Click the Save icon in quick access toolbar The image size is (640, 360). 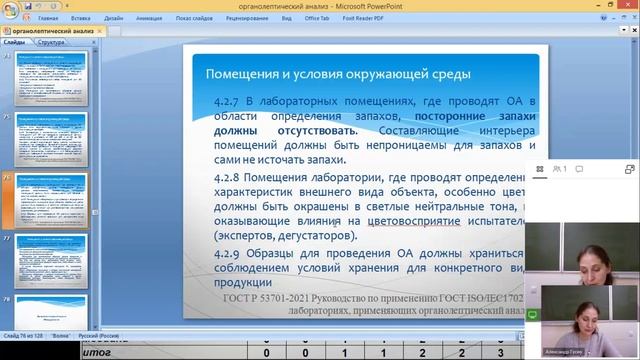(x=28, y=6)
